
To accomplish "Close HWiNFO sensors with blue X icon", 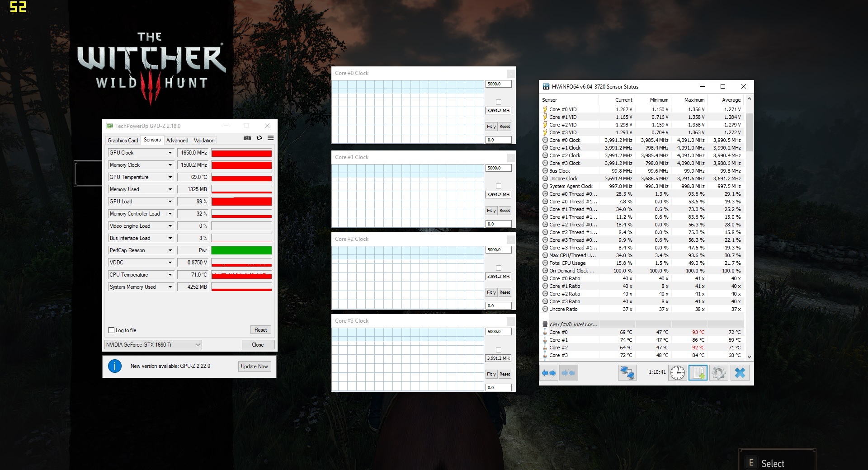I will click(x=740, y=373).
